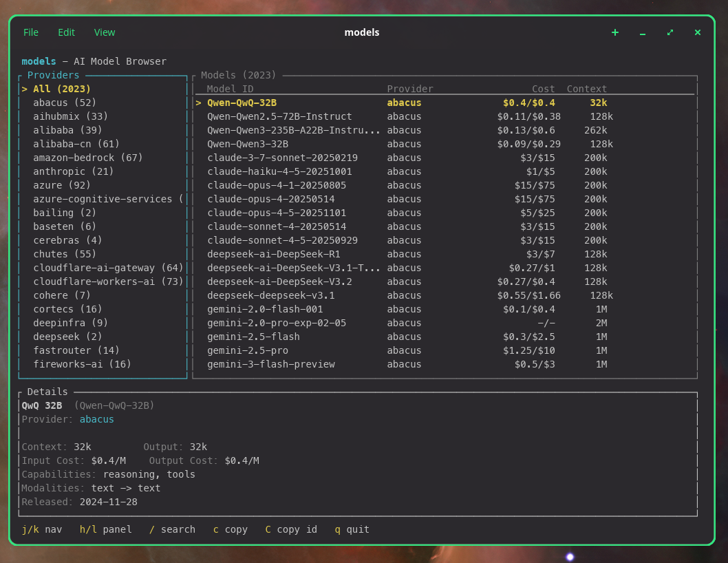Viewport: 728px width, 563px height.
Task: Open the Edit menu
Action: (x=66, y=32)
